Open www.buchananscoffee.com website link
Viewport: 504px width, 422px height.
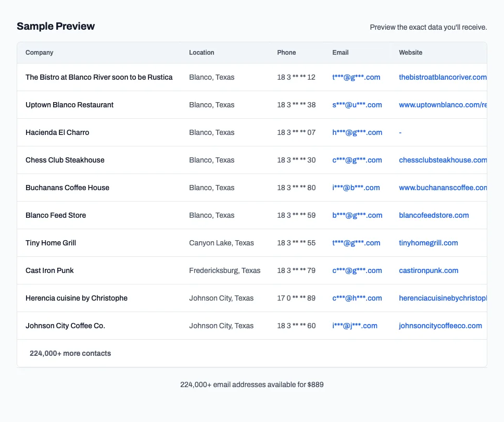pos(443,188)
